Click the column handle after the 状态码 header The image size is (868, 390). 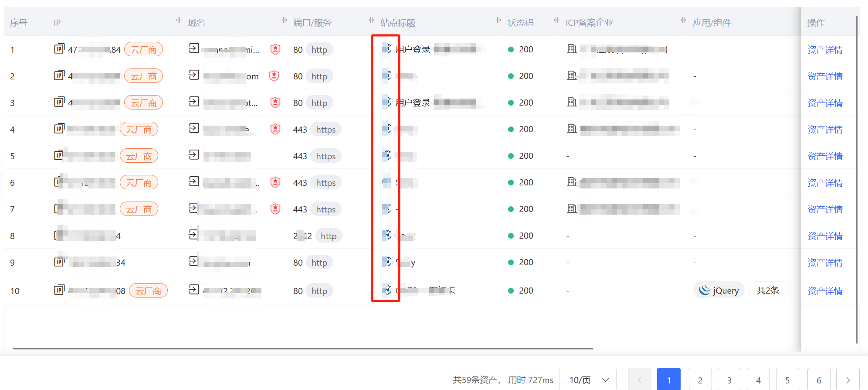tap(556, 20)
